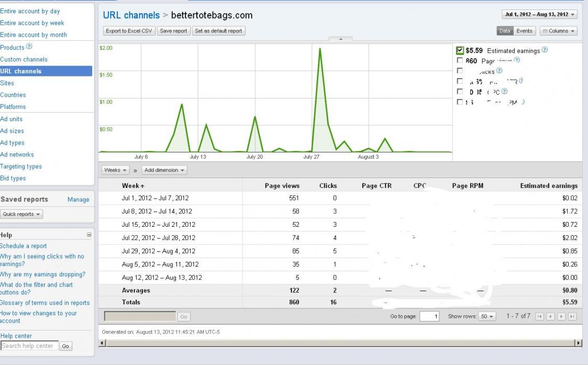Open Schedule a report help link

[23, 246]
